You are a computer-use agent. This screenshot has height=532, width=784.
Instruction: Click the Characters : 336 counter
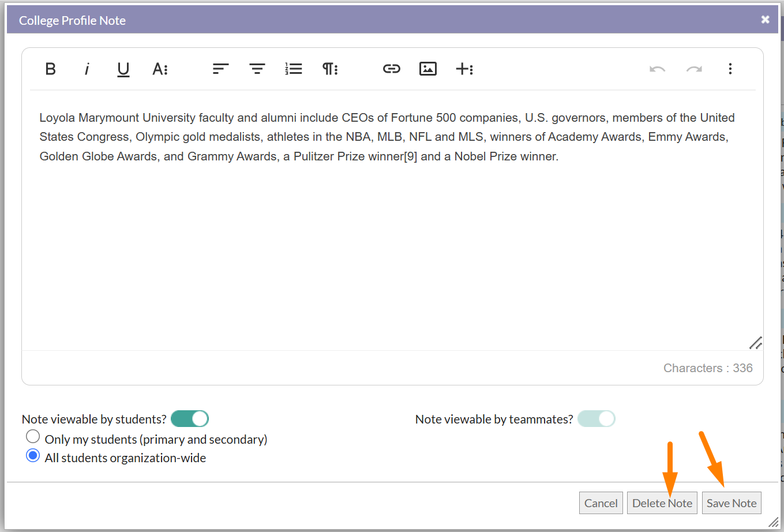708,368
